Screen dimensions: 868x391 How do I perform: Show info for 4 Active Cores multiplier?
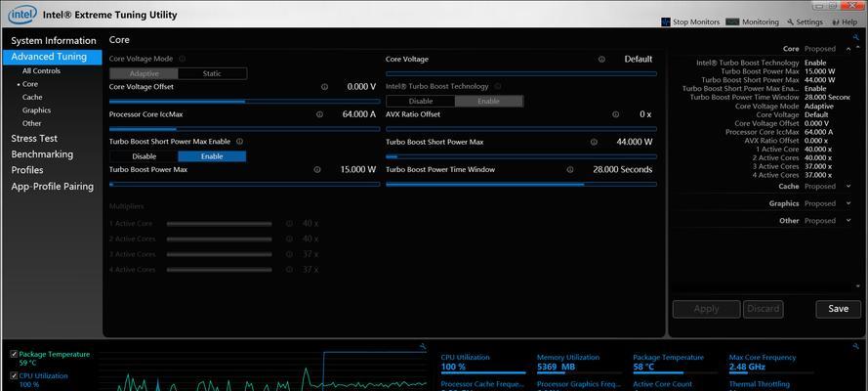coord(289,269)
